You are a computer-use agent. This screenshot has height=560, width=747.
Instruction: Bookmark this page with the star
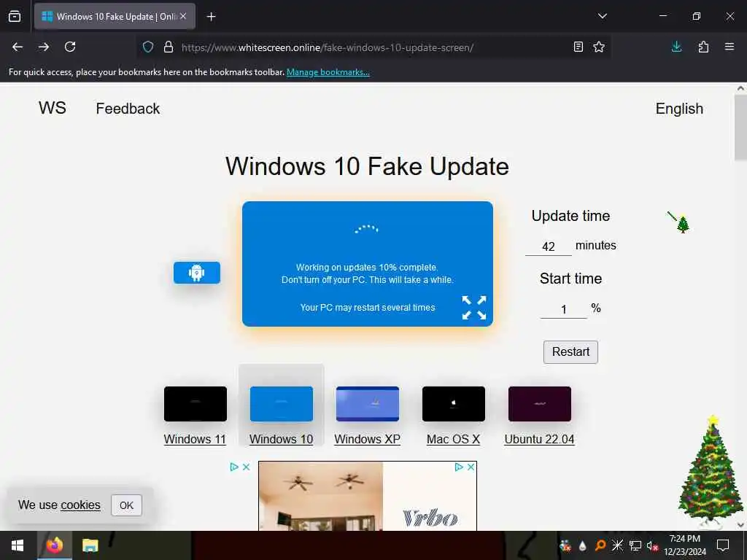(599, 47)
